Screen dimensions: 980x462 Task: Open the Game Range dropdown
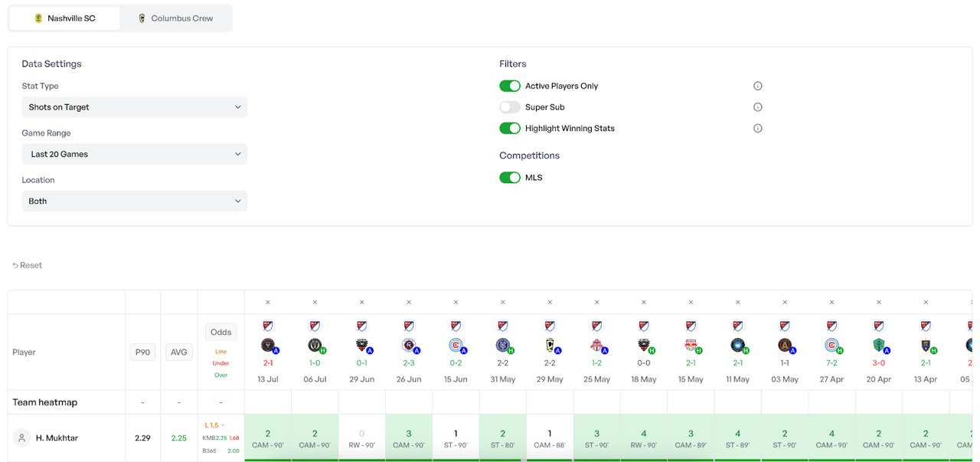135,154
